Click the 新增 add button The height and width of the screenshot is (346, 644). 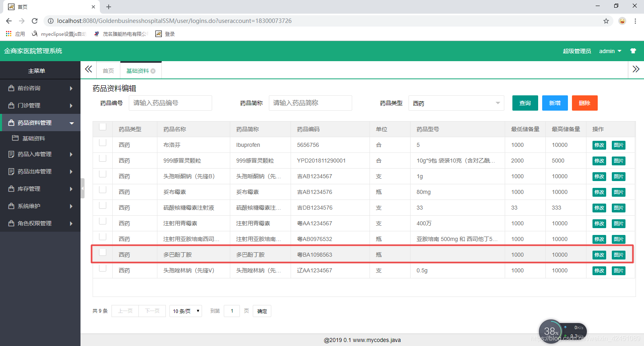click(x=555, y=103)
